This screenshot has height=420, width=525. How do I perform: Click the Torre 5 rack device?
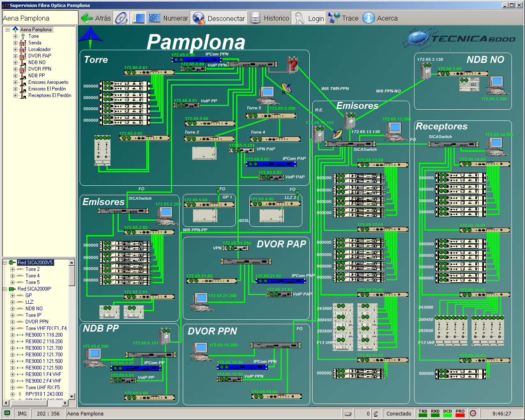coord(271,116)
